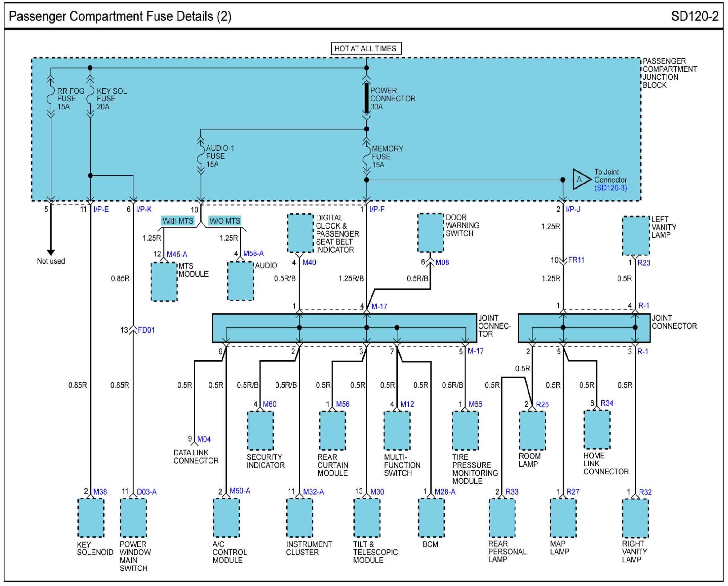Viewport: 728px width, 586px height.
Task: Click the With MTS label tag
Action: tap(178, 221)
